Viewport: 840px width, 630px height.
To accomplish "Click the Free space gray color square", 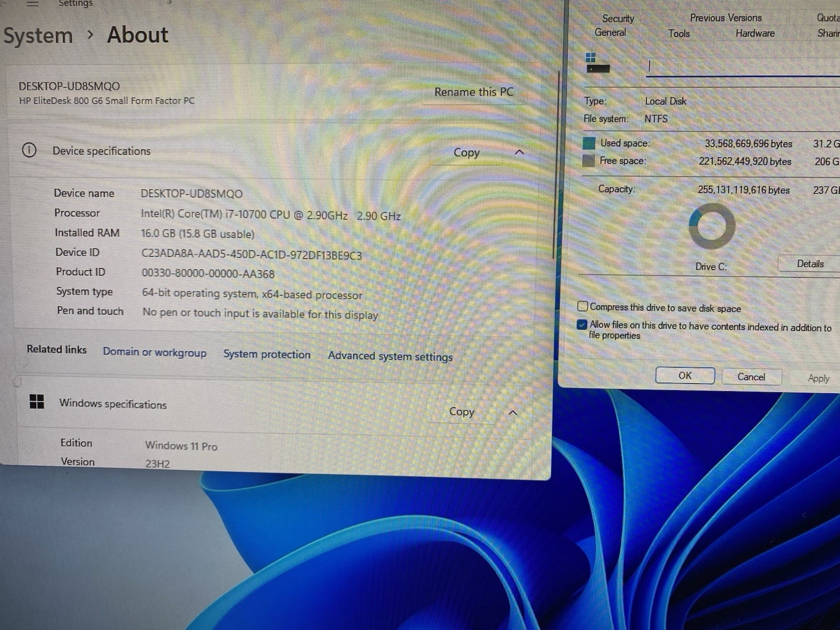I will (589, 161).
